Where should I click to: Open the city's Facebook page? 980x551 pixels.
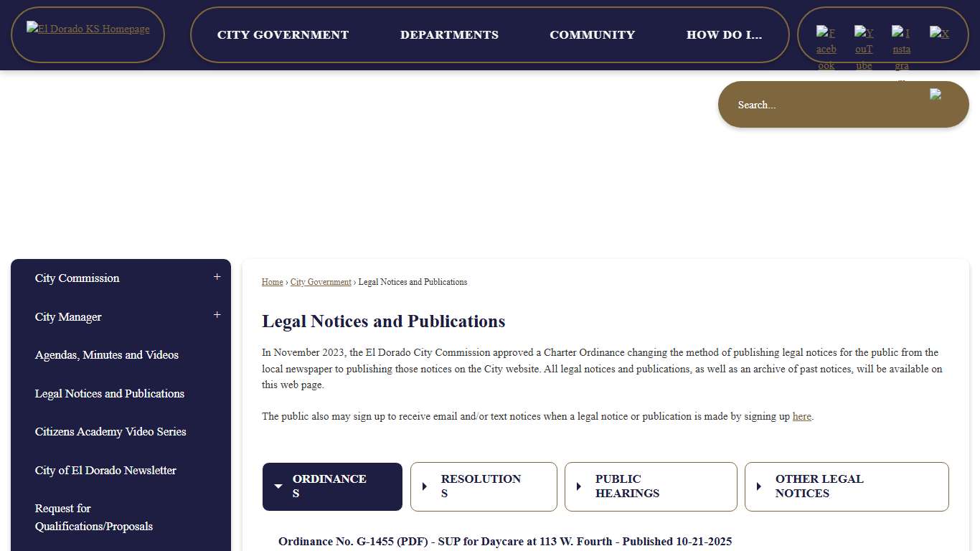[x=826, y=43]
